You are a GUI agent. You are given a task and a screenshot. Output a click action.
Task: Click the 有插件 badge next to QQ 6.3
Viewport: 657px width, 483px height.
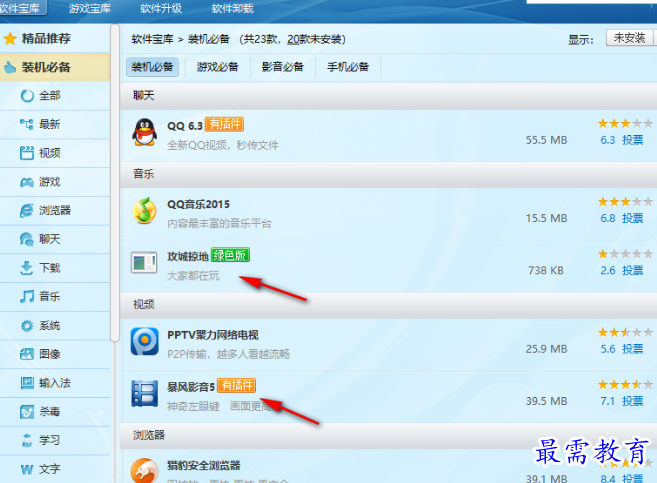pyautogui.click(x=225, y=124)
